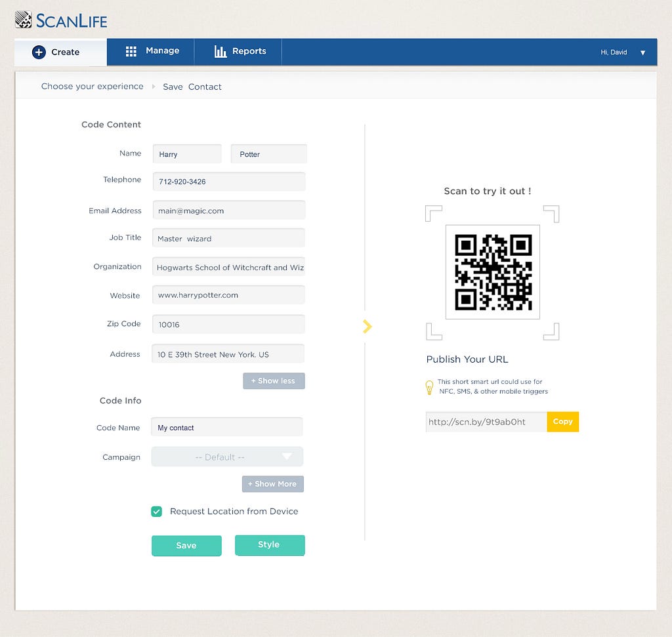Image resolution: width=672 pixels, height=637 pixels.
Task: Click the plus icon on Create tab
Action: coord(39,52)
